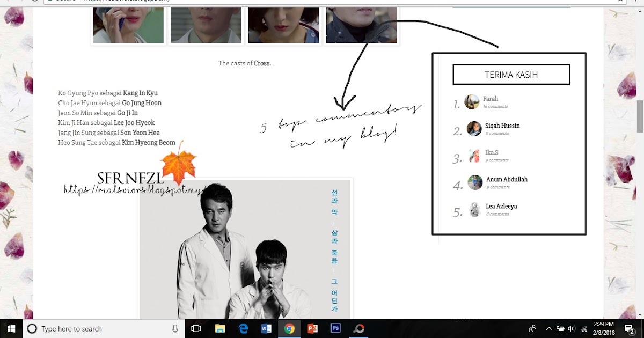
Task: Activate the taskbar microphone voice search
Action: 175,329
